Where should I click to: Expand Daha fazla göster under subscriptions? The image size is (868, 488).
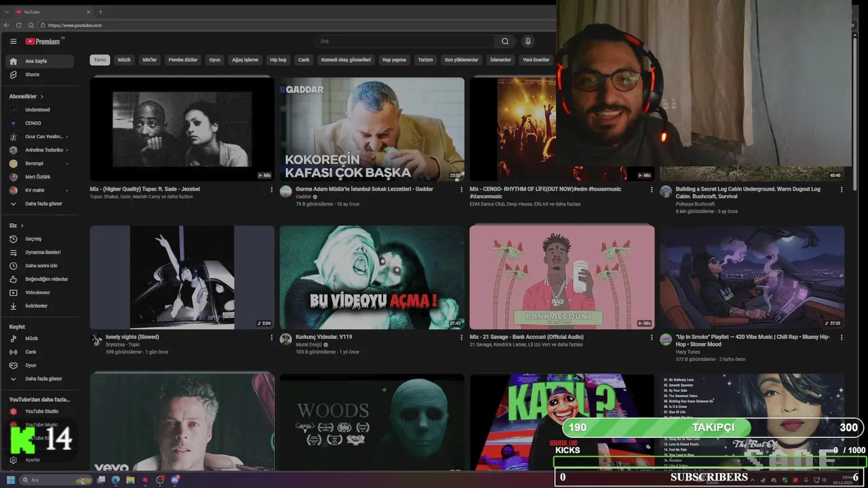[x=39, y=203]
